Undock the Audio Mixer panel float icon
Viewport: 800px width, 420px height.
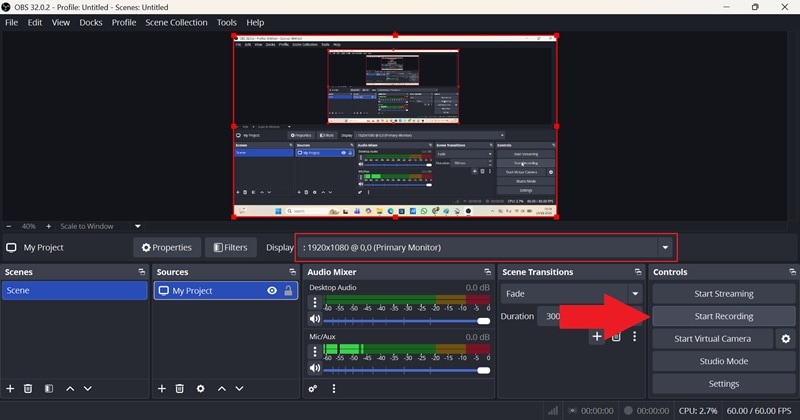[487, 272]
